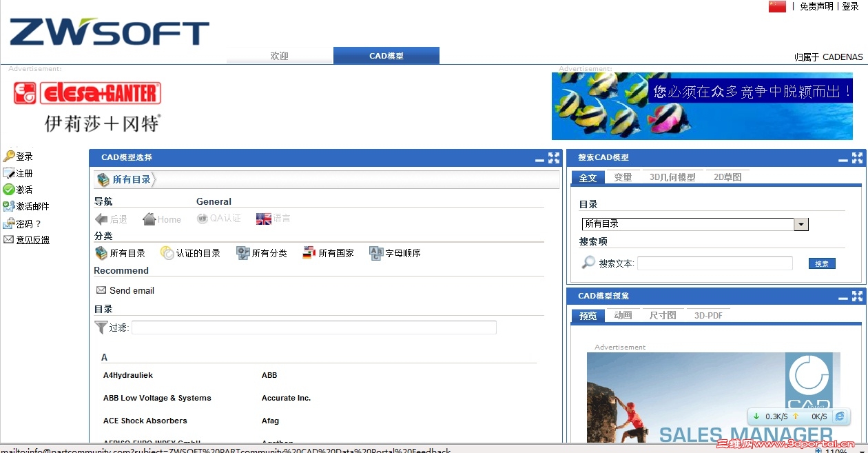The image size is (868, 453).
Task: Maximize the 搜索CAD模型 panel
Action: coord(857,158)
